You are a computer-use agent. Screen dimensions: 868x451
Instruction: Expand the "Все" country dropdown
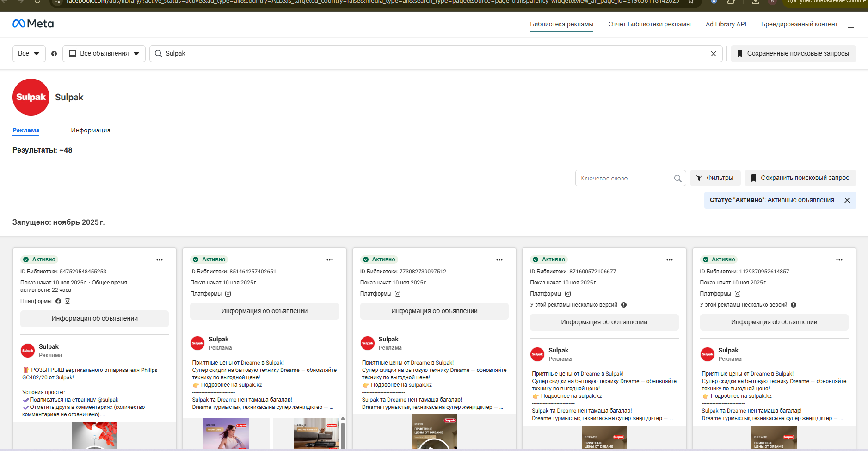click(29, 54)
